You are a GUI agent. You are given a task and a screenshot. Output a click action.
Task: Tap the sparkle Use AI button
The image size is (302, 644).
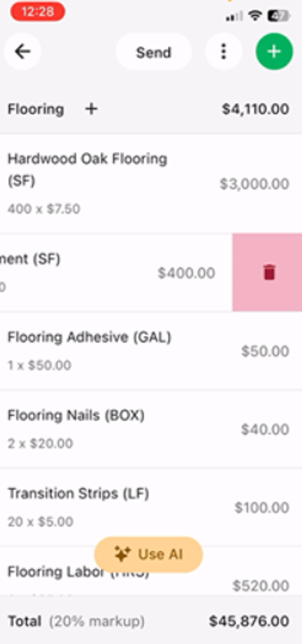[x=148, y=554]
